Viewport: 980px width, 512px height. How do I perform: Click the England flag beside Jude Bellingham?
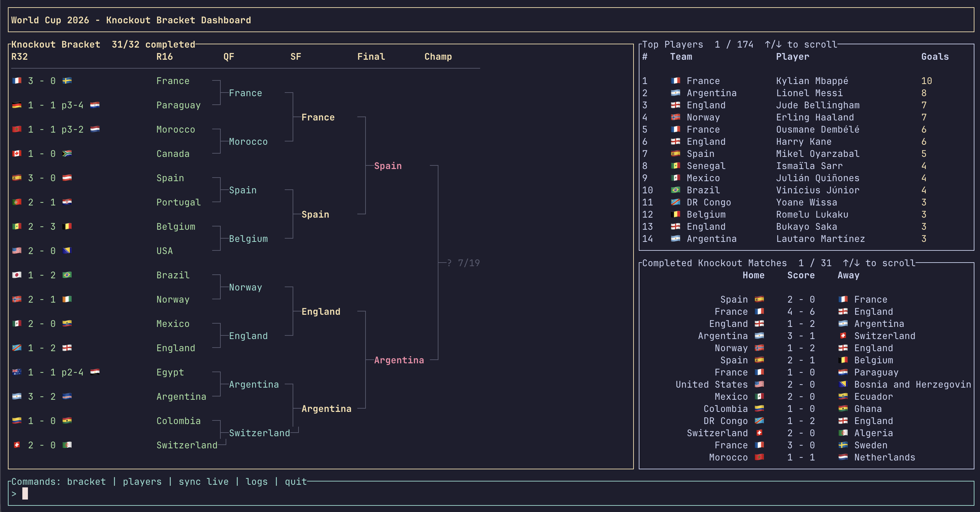coord(676,105)
